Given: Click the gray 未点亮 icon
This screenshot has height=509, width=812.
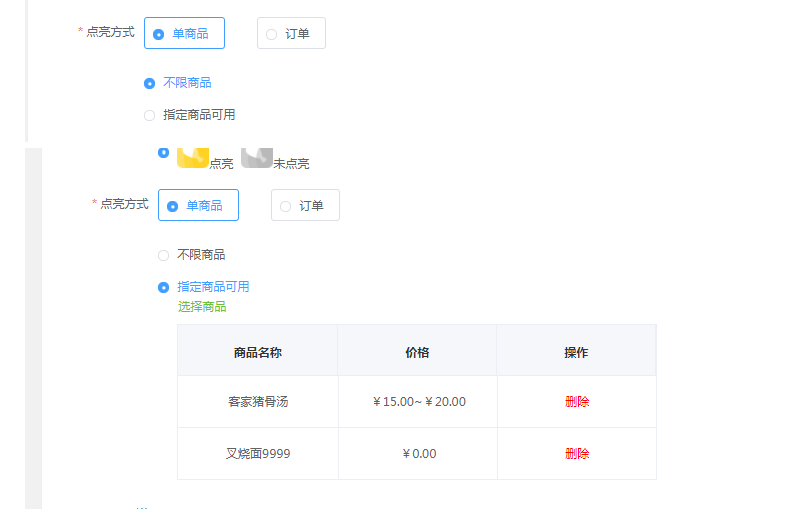Looking at the screenshot, I should [257, 157].
